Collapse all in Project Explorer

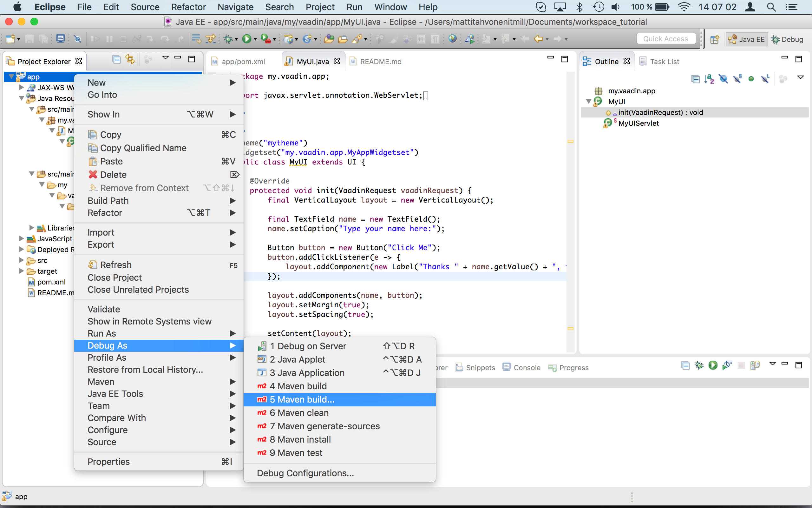116,59
